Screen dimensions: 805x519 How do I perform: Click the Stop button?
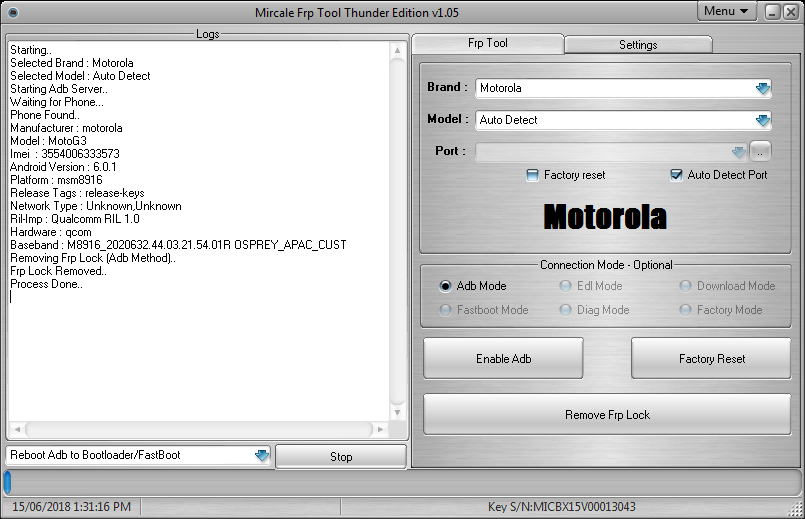pos(341,457)
